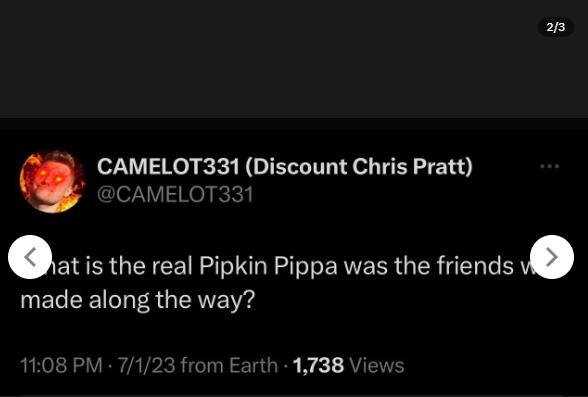The width and height of the screenshot is (588, 397).
Task: Click the 2/3 image counter badge
Action: (556, 27)
